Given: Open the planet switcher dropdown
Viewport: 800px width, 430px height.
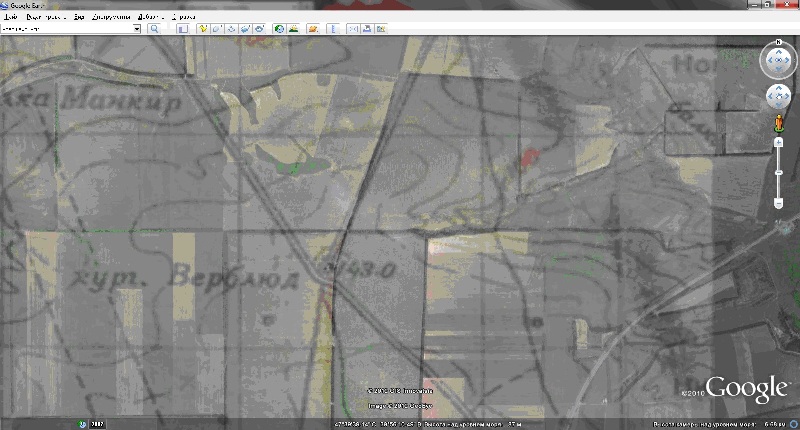Looking at the screenshot, I should point(313,29).
